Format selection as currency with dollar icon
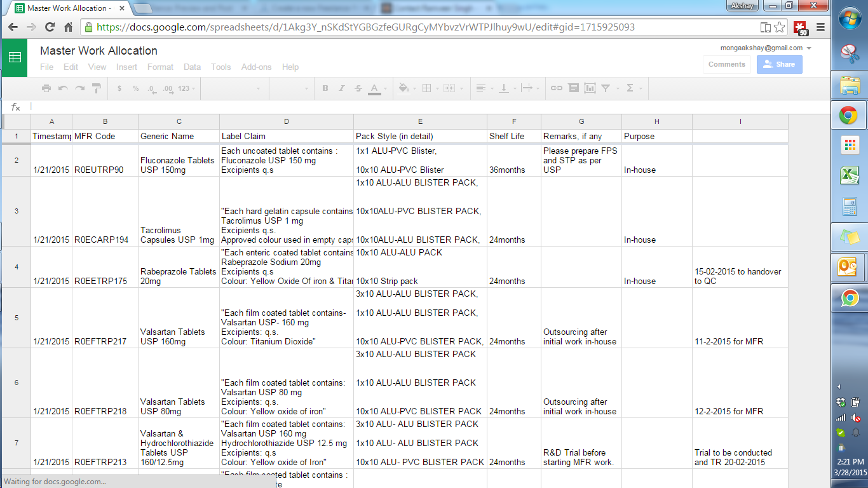This screenshot has width=868, height=488. point(119,88)
